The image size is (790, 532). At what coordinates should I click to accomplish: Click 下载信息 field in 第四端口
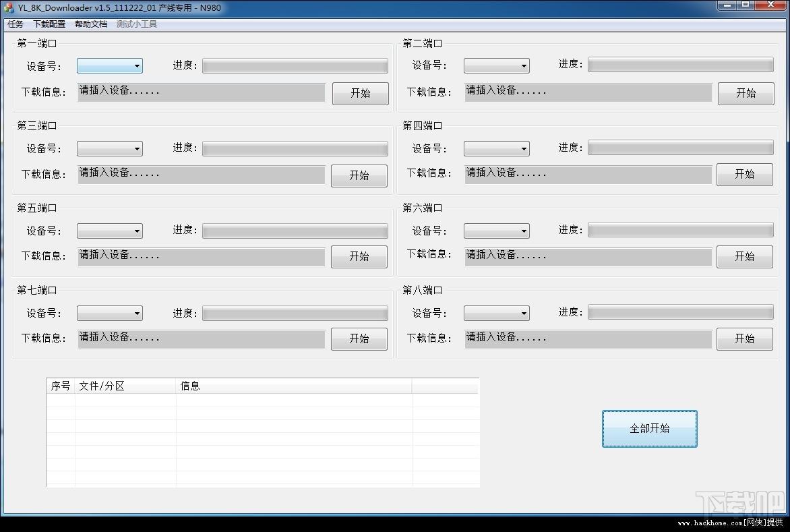pyautogui.click(x=588, y=175)
